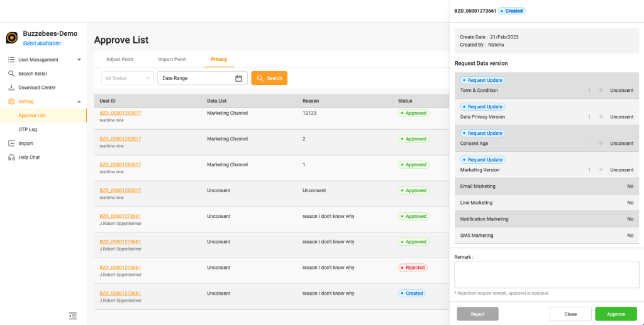Click the Buzzebees logo icon
644x325 pixels.
click(12, 38)
